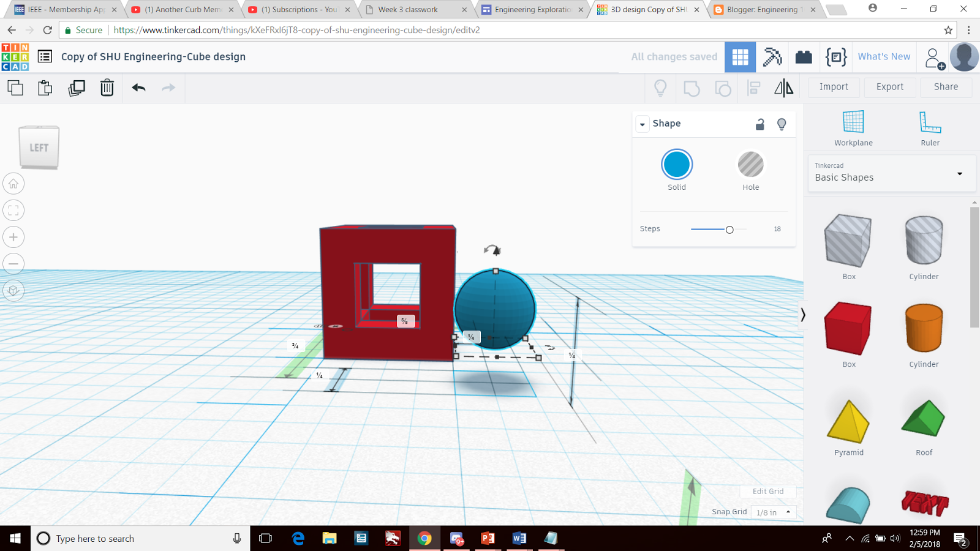980x551 pixels.
Task: Switch the sphere to Hole mode
Action: pos(750,164)
